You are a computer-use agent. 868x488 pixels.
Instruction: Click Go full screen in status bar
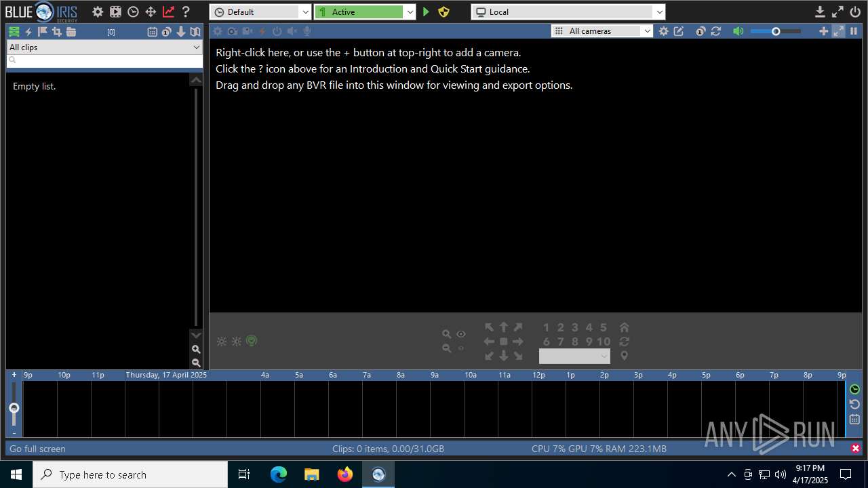tap(37, 449)
